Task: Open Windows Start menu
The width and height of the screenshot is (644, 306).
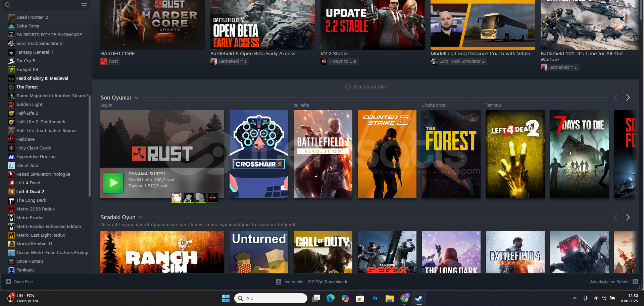Action: coord(226,298)
